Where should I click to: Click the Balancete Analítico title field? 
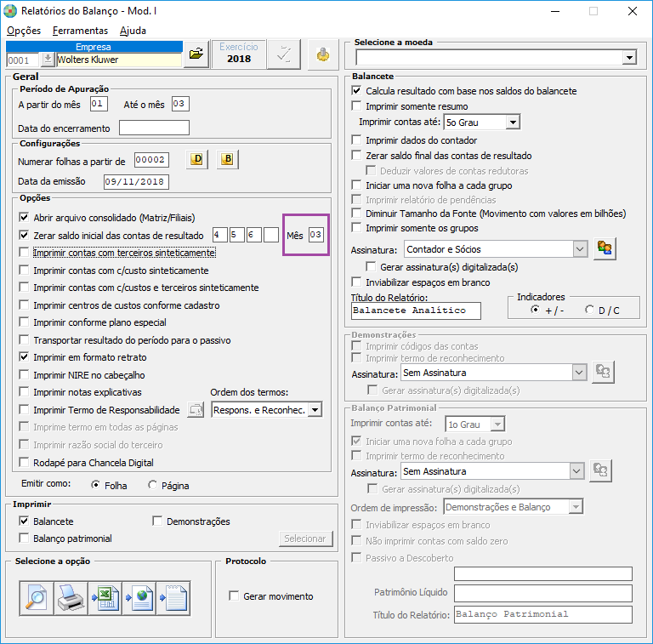pos(416,311)
